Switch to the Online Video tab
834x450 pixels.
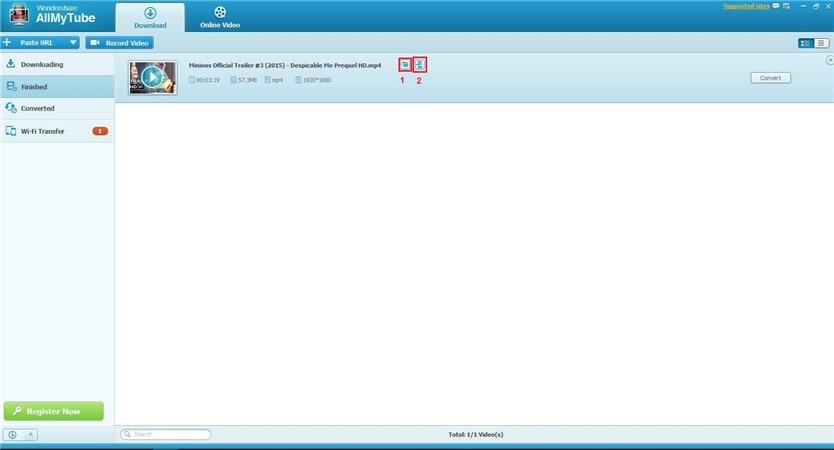click(x=220, y=17)
